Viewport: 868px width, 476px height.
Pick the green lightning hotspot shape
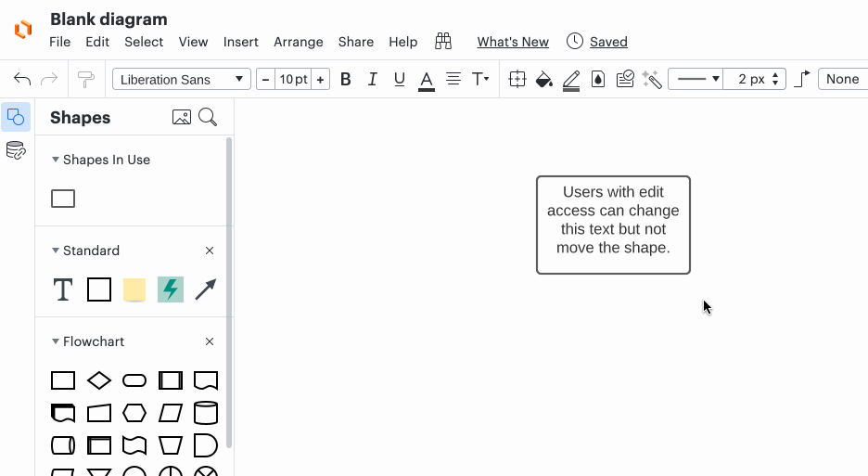point(171,289)
